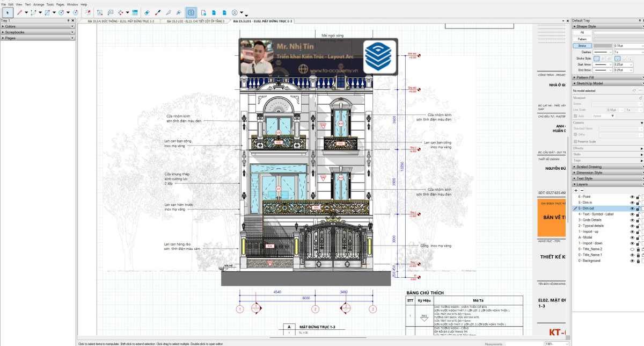Screen dimensions: 644x346
Task: Click the Stroke color swatch
Action: [x=603, y=46]
